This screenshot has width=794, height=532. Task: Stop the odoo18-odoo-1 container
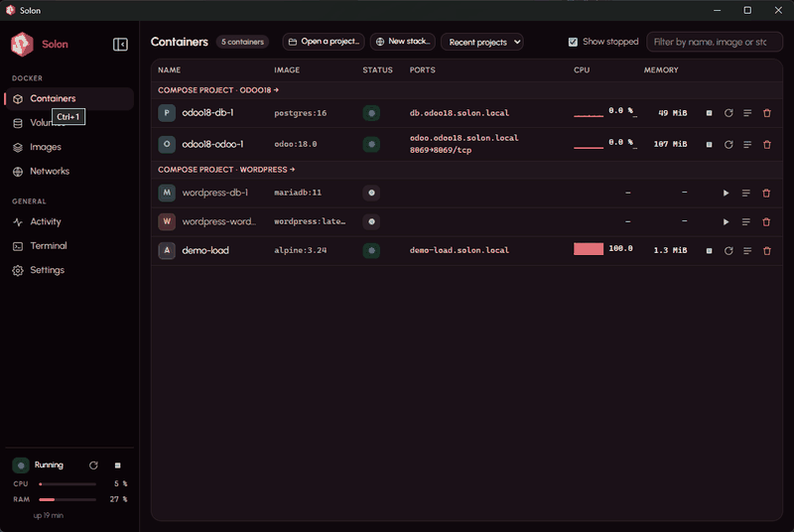coord(709,145)
